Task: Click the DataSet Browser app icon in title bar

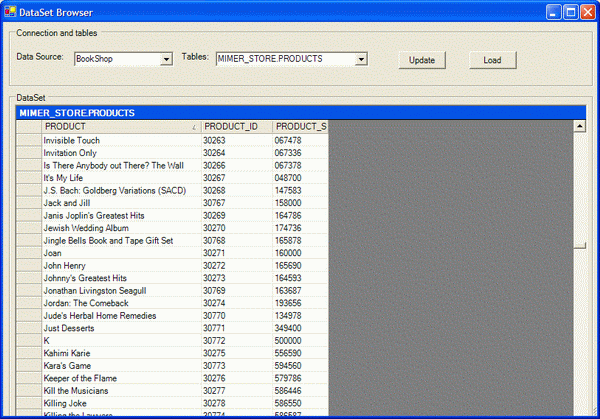Action: (10, 12)
